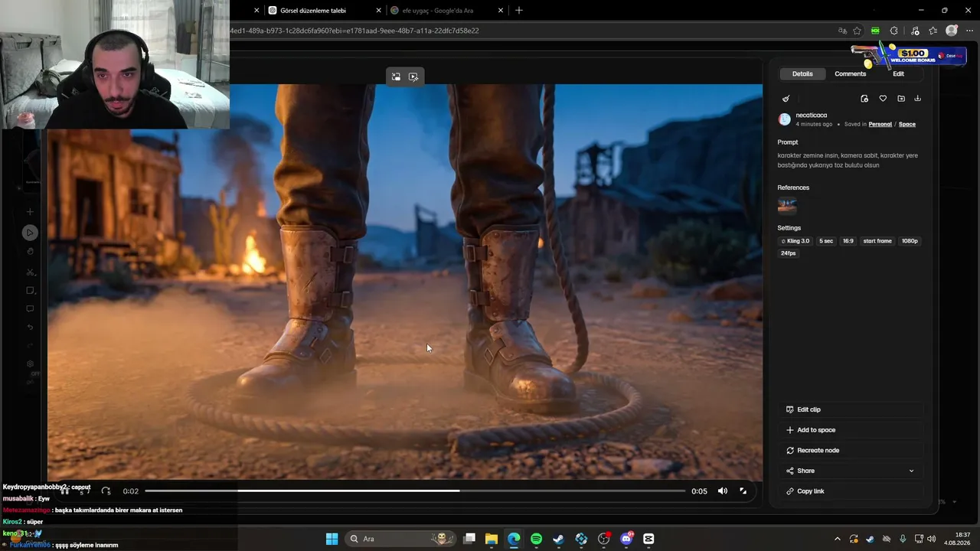980x551 pixels.
Task: Toggle fullscreen on the video player
Action: click(x=743, y=491)
